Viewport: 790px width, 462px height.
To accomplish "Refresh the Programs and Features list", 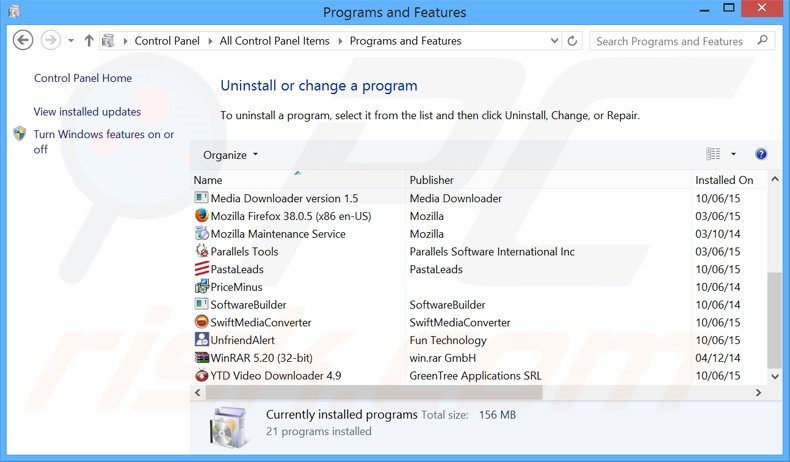I will click(x=572, y=41).
